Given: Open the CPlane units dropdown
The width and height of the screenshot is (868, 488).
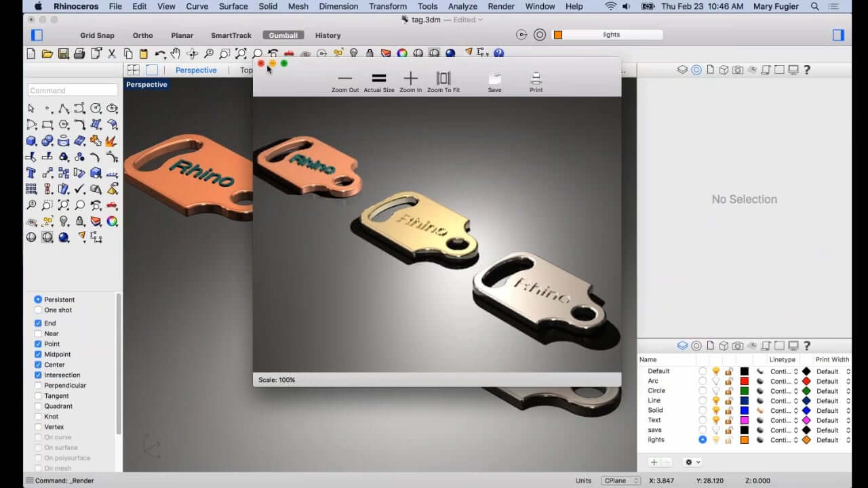Looking at the screenshot, I should click(x=621, y=481).
